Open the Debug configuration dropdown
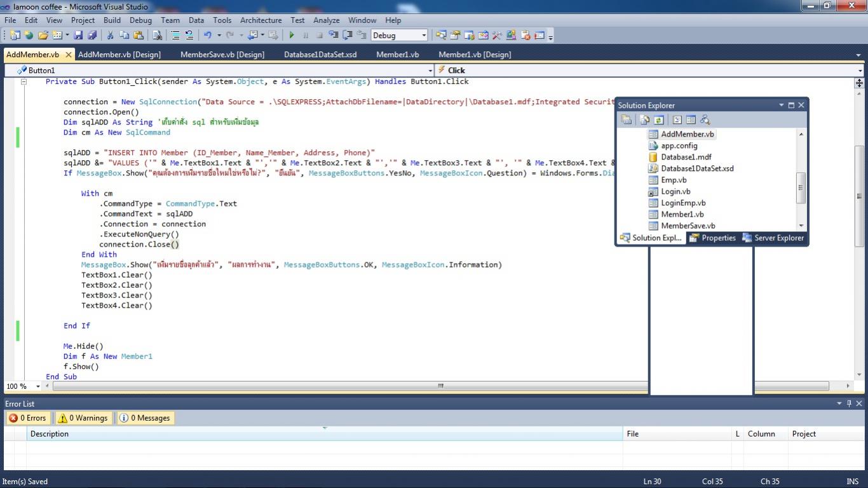The height and width of the screenshot is (488, 868). click(423, 36)
